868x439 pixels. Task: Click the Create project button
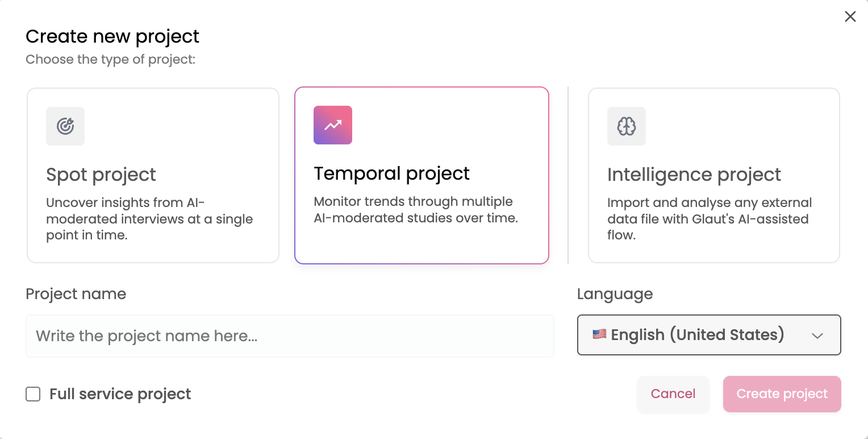[x=782, y=394]
